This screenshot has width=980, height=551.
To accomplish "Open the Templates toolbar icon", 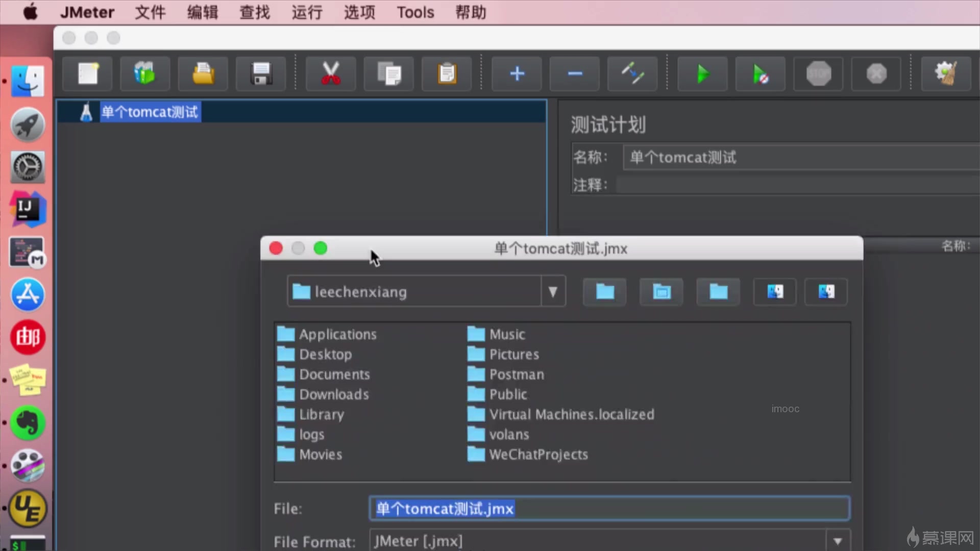I will point(145,74).
